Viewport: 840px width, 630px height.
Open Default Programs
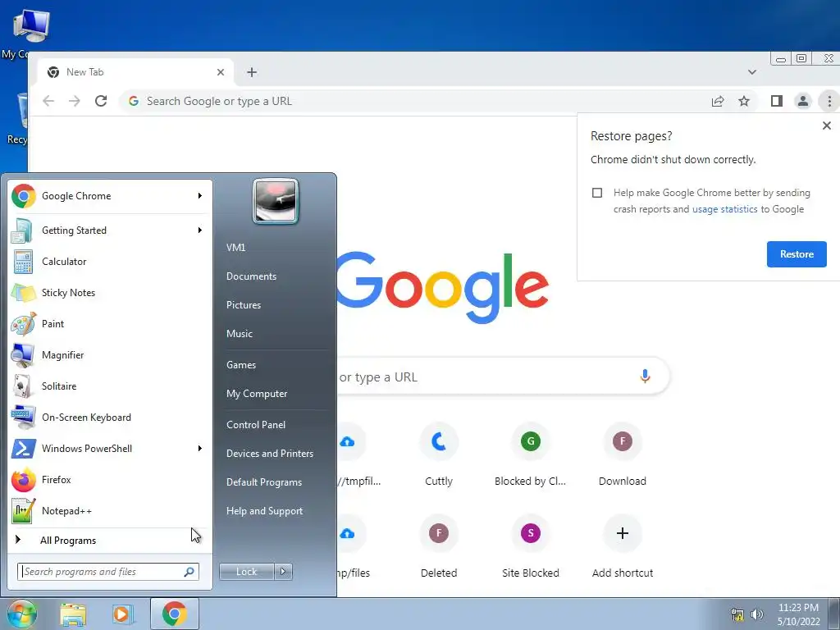pyautogui.click(x=264, y=482)
